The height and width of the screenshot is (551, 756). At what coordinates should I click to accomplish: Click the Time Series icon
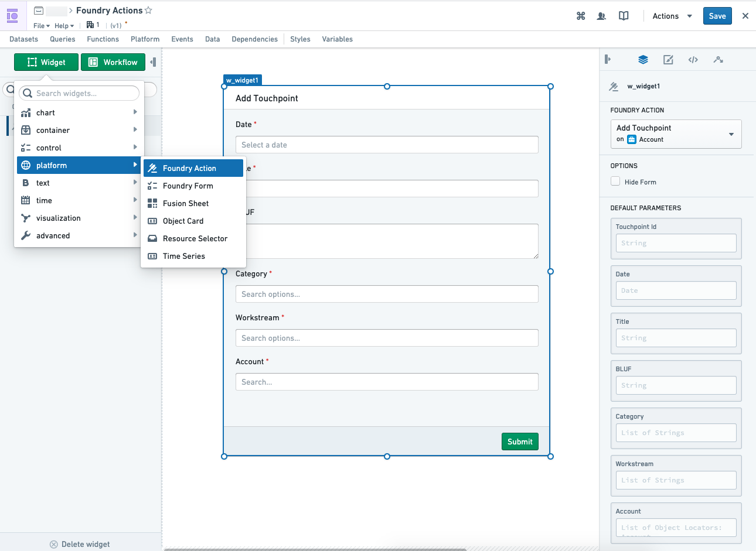click(152, 256)
